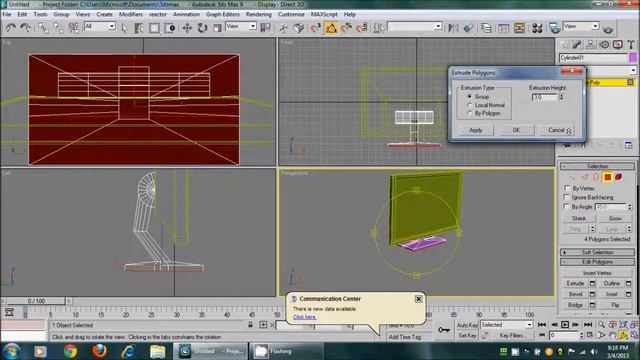
Task: Follow the 'Click here' Communication Center link
Action: [304, 317]
